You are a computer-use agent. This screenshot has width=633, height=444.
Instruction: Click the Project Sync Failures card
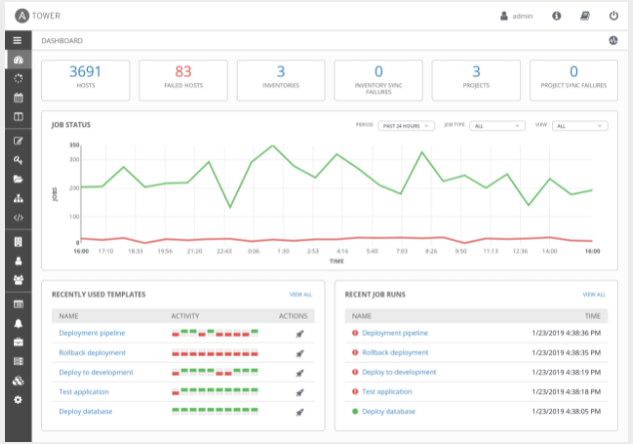[574, 80]
